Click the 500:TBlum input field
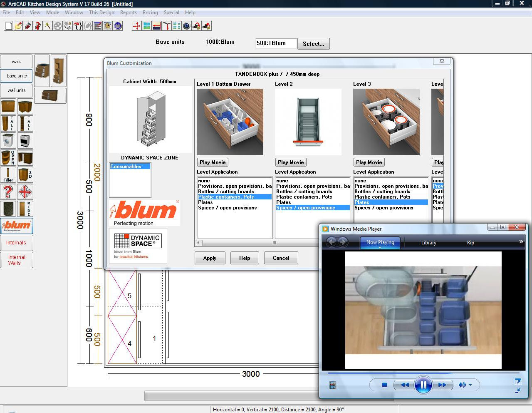The width and height of the screenshot is (532, 413). coord(276,43)
